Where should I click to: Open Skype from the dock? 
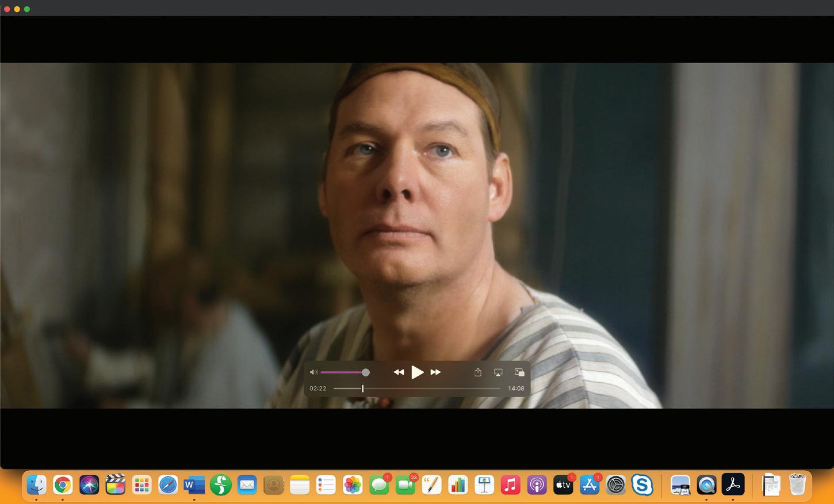point(642,486)
